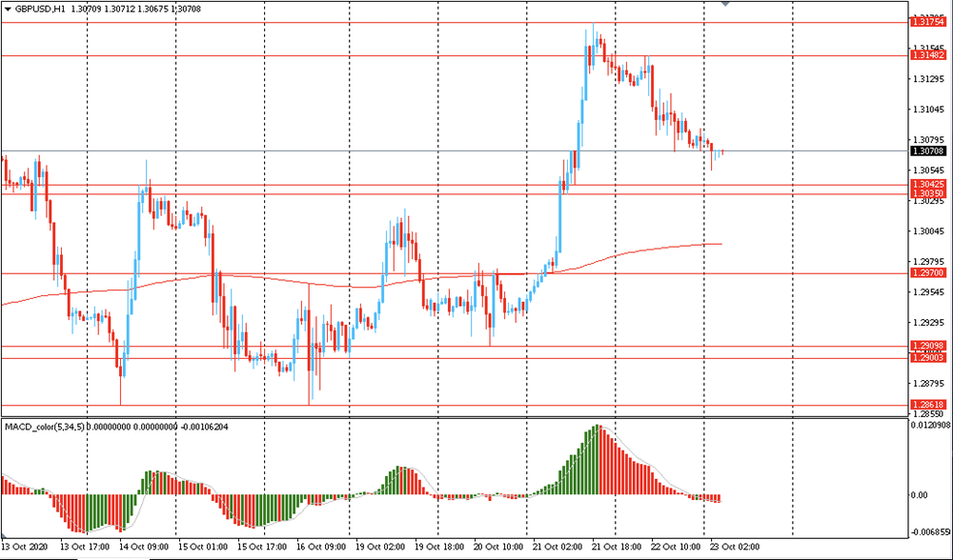Select the 1.30425 level price tag

tap(927, 185)
